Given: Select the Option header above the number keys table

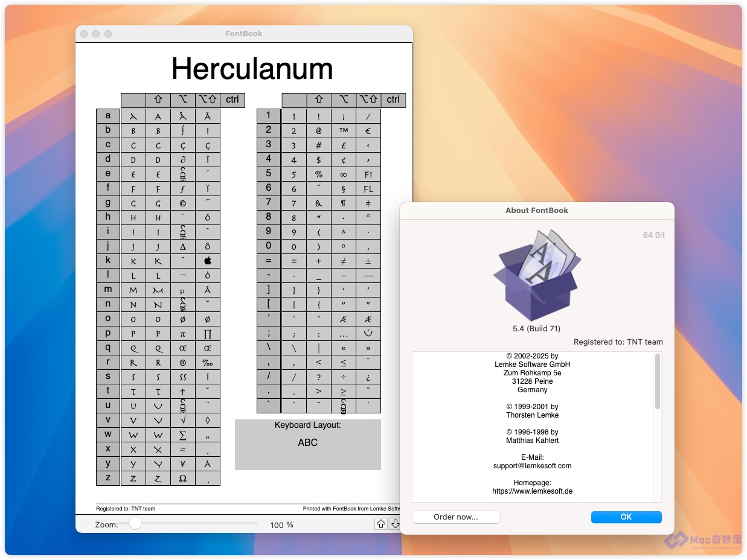Looking at the screenshot, I should (x=344, y=100).
